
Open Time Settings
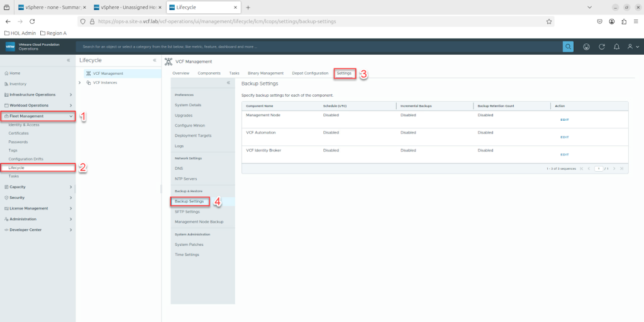pyautogui.click(x=187, y=255)
